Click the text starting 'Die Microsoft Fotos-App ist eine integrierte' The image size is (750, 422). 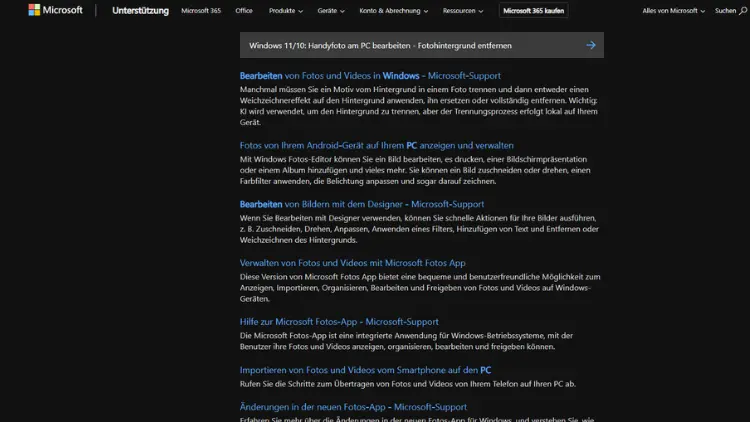point(407,341)
